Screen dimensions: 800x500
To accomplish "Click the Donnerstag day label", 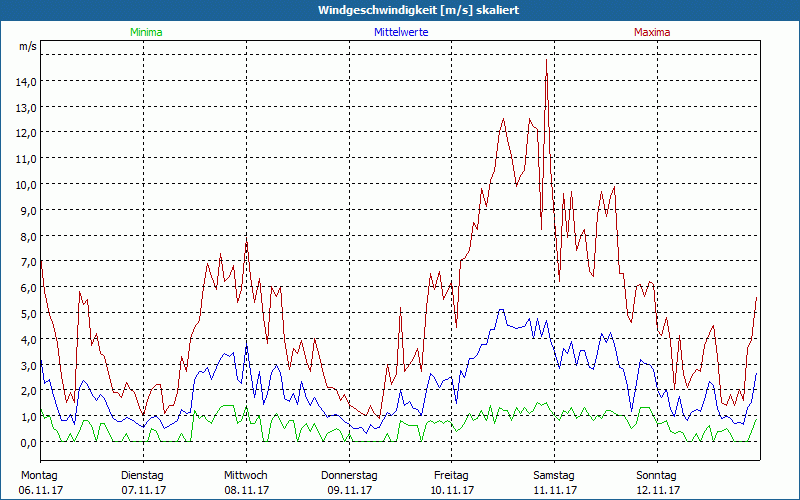I will (x=349, y=476).
